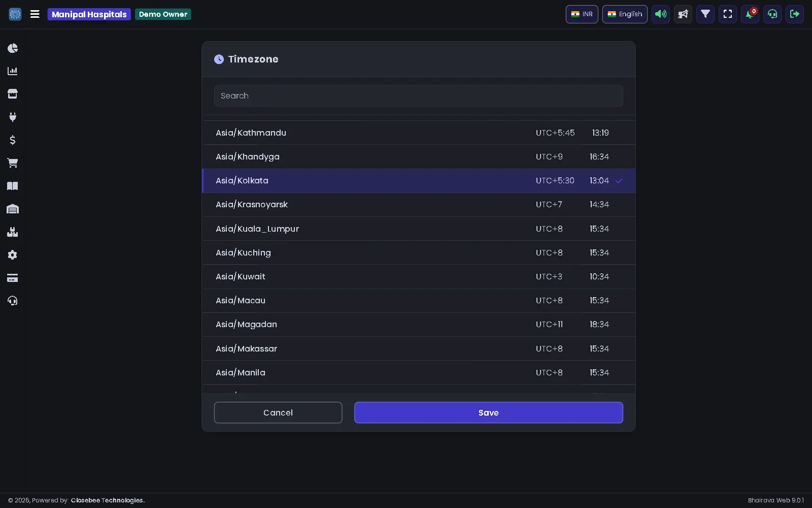This screenshot has width=812, height=508.
Task: Click the logout arrow icon
Action: pyautogui.click(x=795, y=14)
